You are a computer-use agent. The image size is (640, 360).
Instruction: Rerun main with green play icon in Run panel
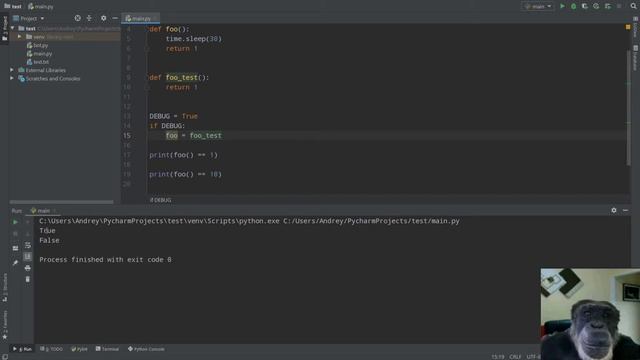pos(15,222)
